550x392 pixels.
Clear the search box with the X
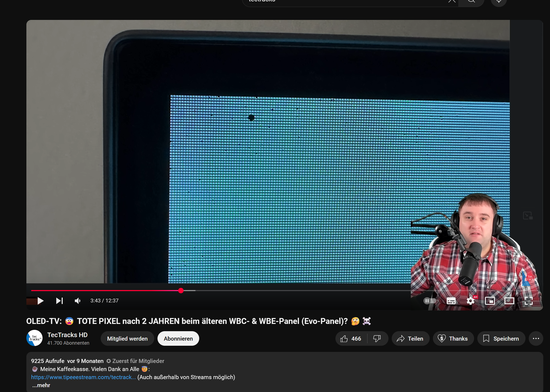point(452,1)
